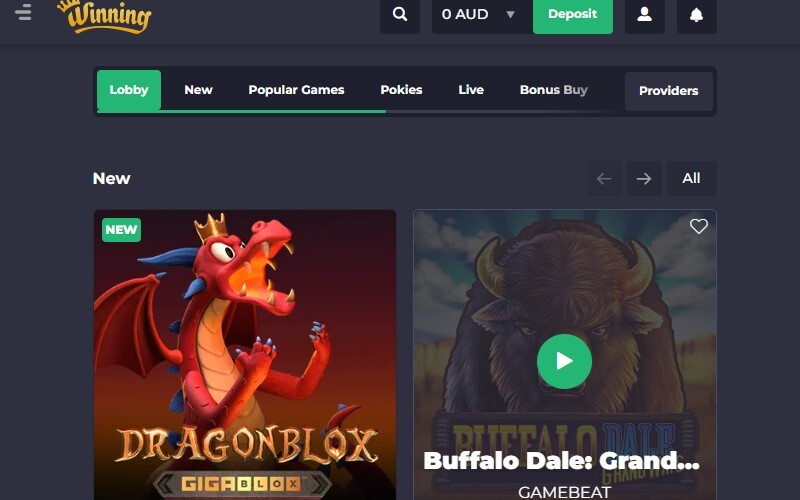Open the Providers filter button
The height and width of the screenshot is (500, 800).
pyautogui.click(x=669, y=91)
